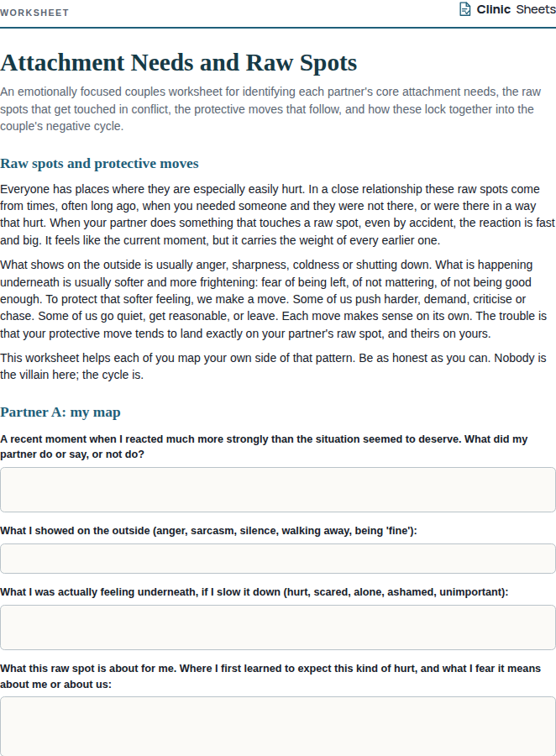
Task: Focus the showed on the outside answer field
Action: [x=278, y=559]
